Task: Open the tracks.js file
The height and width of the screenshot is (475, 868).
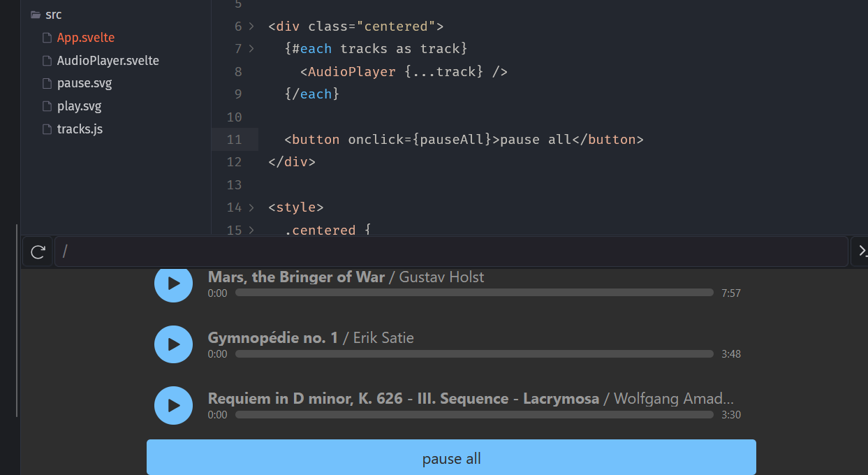Action: click(x=80, y=129)
